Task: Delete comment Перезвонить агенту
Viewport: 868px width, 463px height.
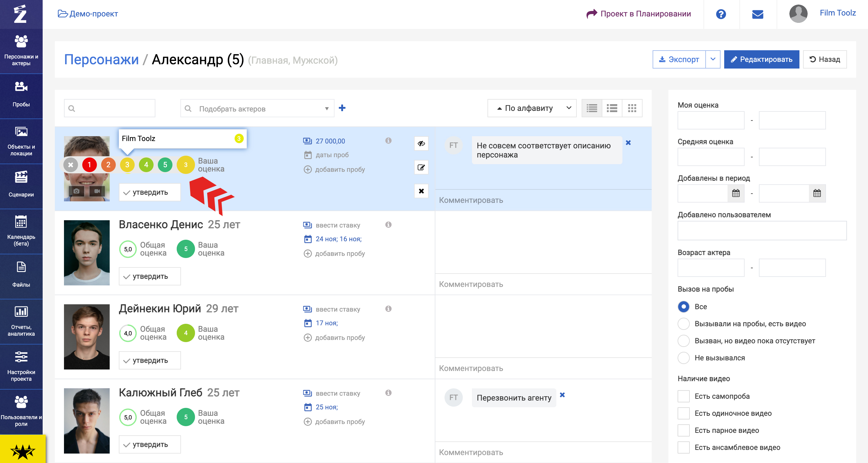Action: point(562,395)
